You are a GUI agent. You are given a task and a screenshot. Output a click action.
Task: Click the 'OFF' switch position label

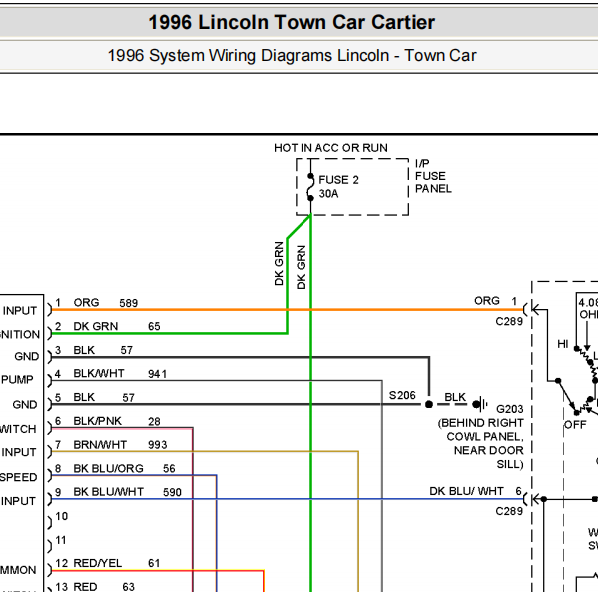575,425
